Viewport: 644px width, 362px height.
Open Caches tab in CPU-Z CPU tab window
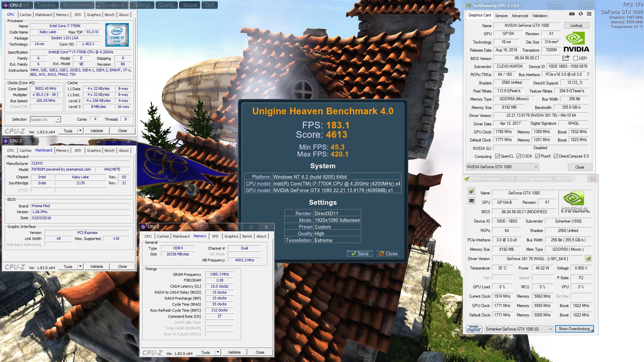(x=25, y=15)
